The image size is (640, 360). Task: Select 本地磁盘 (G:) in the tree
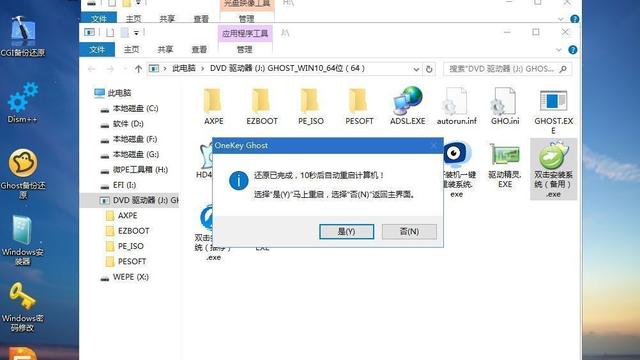pyautogui.click(x=130, y=154)
